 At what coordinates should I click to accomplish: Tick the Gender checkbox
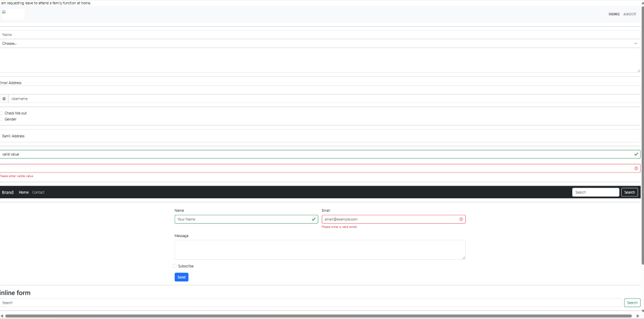(x=1, y=119)
